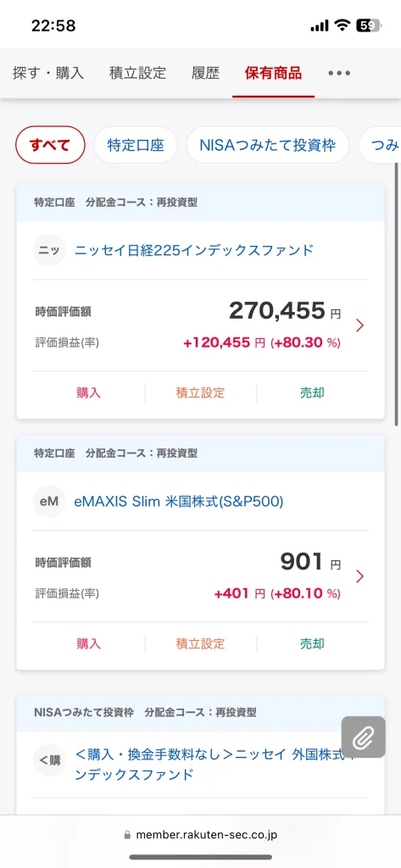The height and width of the screenshot is (868, 401).
Task: Tap 売却 for ニッセイ日経225 fund
Action: (312, 393)
